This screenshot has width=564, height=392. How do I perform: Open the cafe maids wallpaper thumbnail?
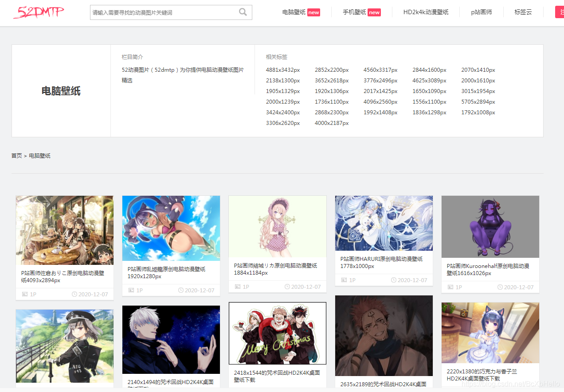pyautogui.click(x=65, y=230)
